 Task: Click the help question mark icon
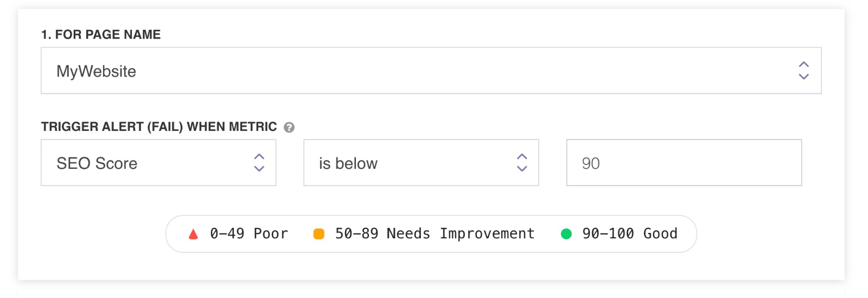289,128
